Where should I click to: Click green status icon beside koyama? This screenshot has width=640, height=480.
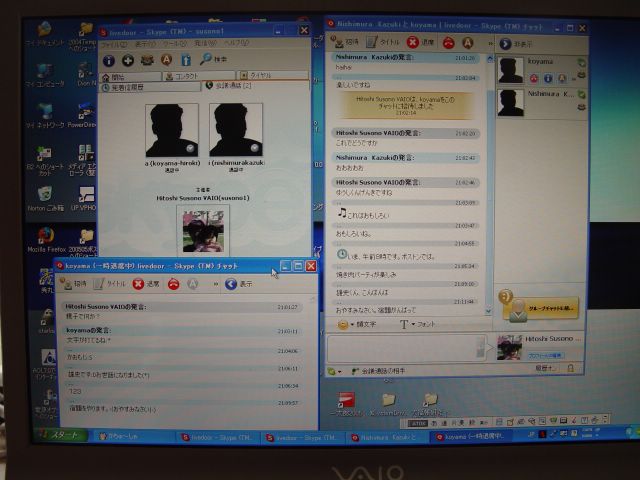coord(582,63)
